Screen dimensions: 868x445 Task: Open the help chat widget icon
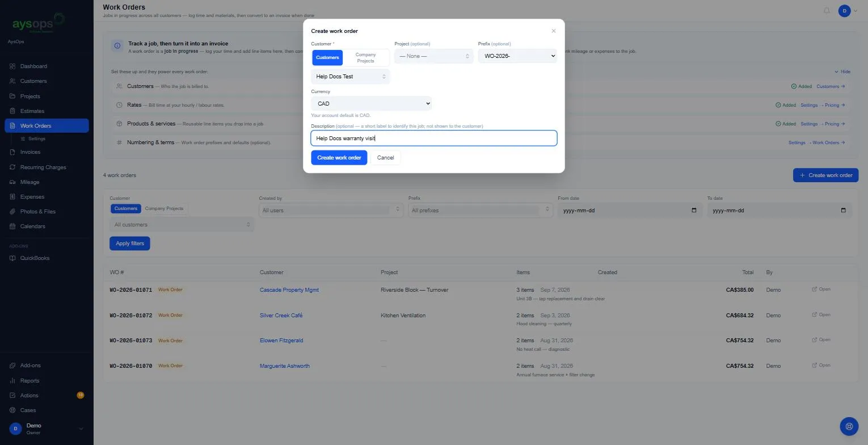pyautogui.click(x=849, y=426)
